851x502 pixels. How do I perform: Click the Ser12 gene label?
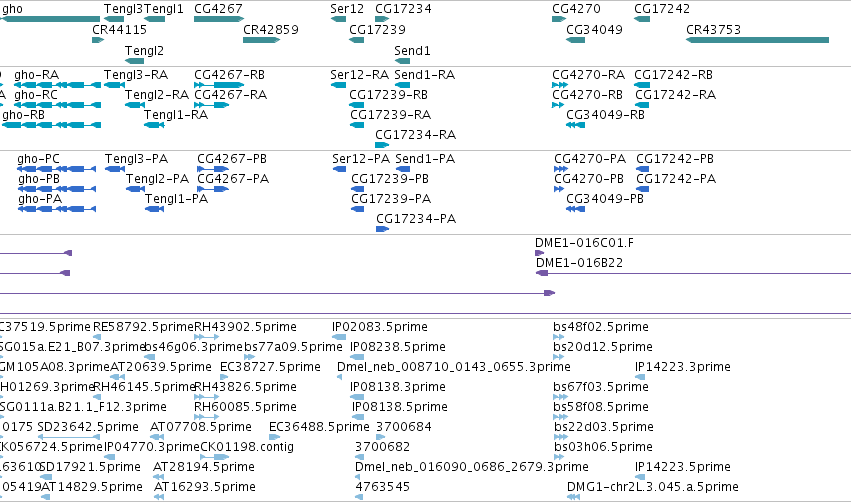[x=347, y=9]
